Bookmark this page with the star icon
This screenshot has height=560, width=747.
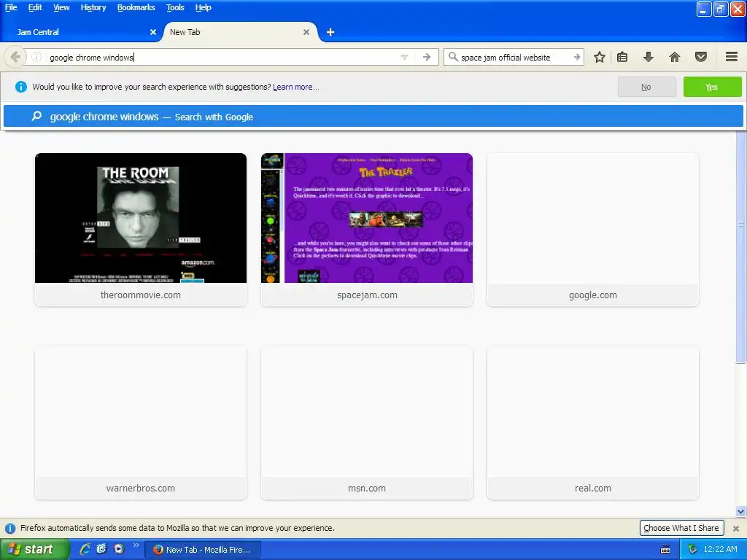600,57
